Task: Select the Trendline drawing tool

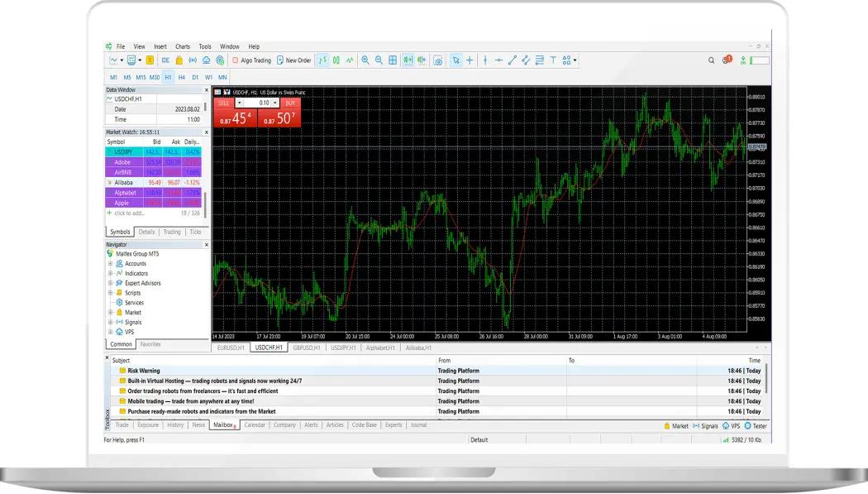Action: 512,60
